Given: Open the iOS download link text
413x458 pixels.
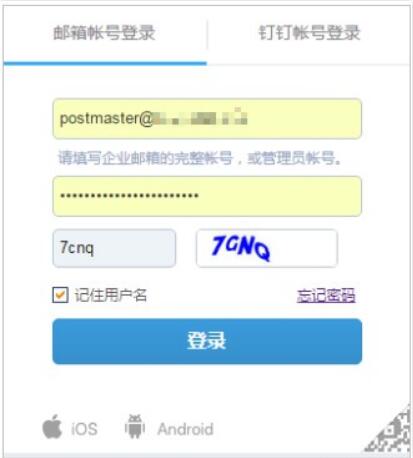Looking at the screenshot, I should click(84, 429).
